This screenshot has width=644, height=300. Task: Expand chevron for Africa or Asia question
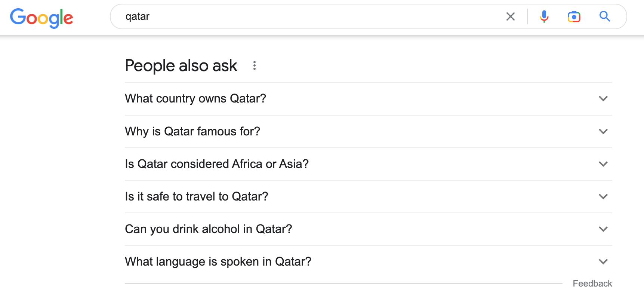click(x=603, y=164)
